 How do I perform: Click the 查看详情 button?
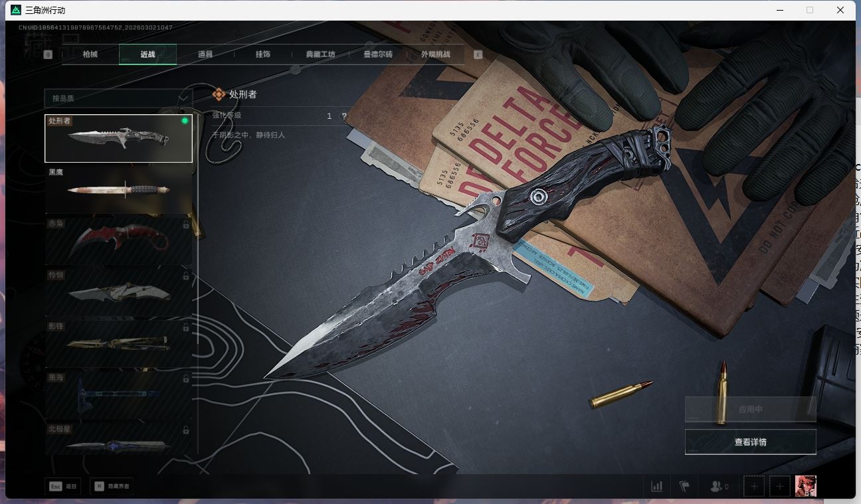pyautogui.click(x=750, y=442)
